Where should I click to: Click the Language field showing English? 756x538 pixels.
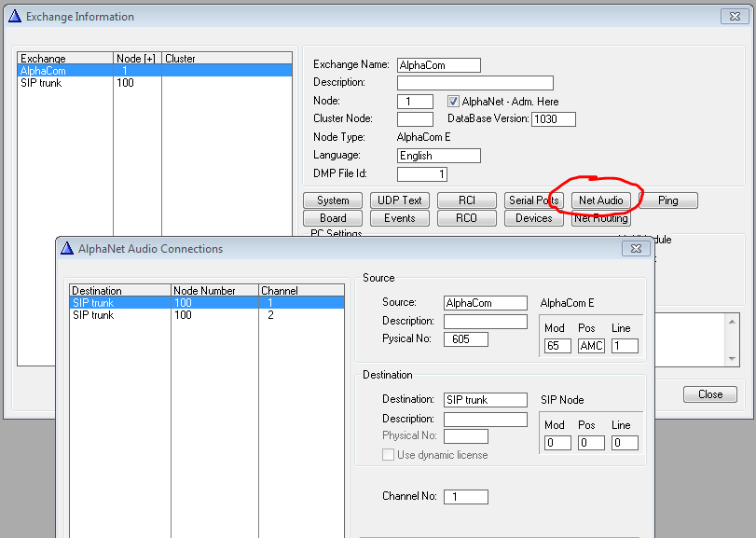pyautogui.click(x=438, y=156)
